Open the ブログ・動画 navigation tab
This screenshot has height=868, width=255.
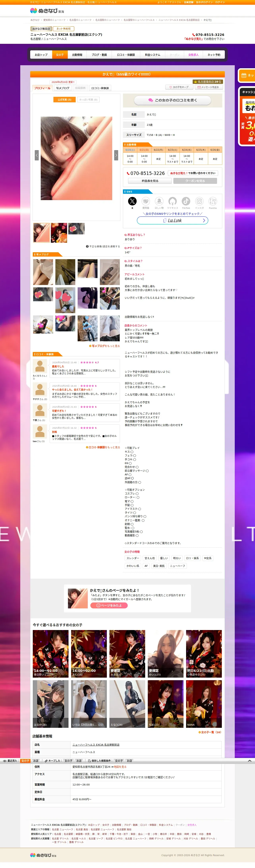[x=99, y=55]
